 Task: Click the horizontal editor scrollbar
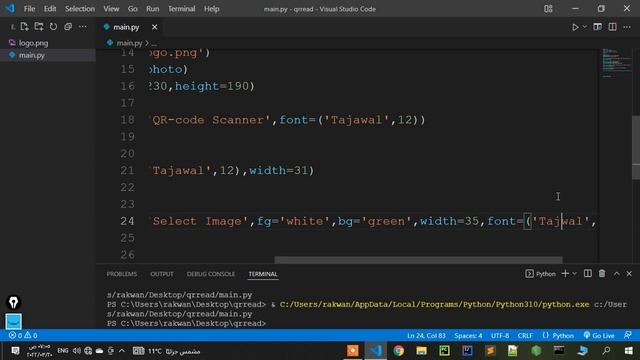tap(418, 260)
